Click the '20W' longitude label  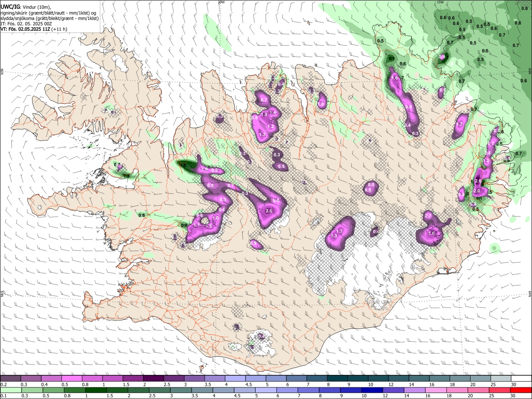tap(221, 2)
